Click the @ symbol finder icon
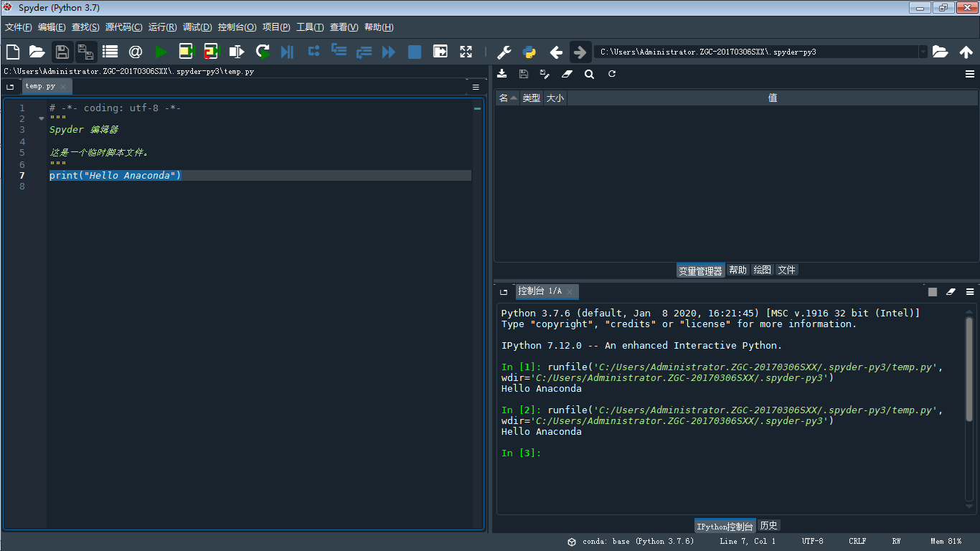Viewport: 980px width, 551px height. click(136, 52)
